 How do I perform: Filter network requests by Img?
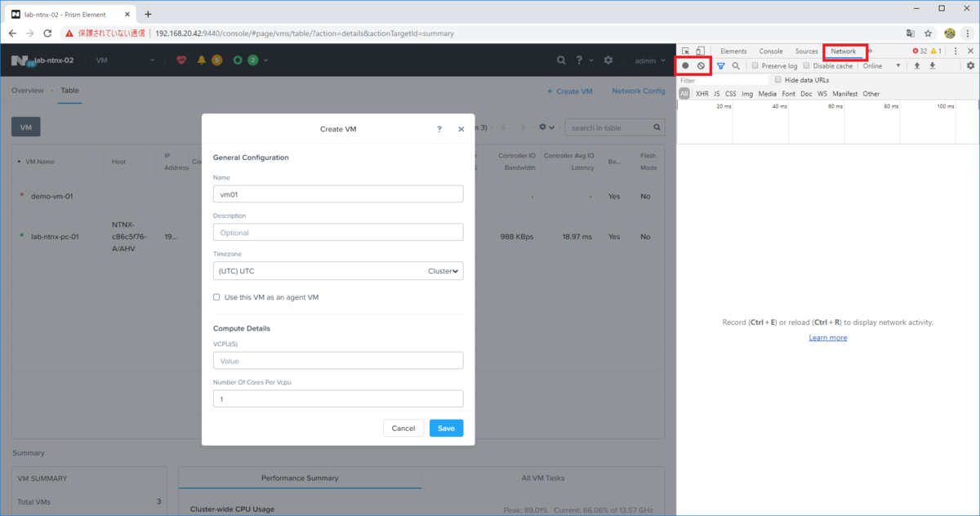click(747, 94)
